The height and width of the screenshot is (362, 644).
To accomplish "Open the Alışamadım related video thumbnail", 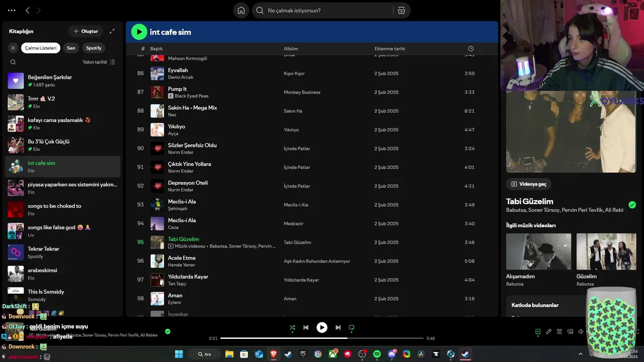I will [x=538, y=251].
